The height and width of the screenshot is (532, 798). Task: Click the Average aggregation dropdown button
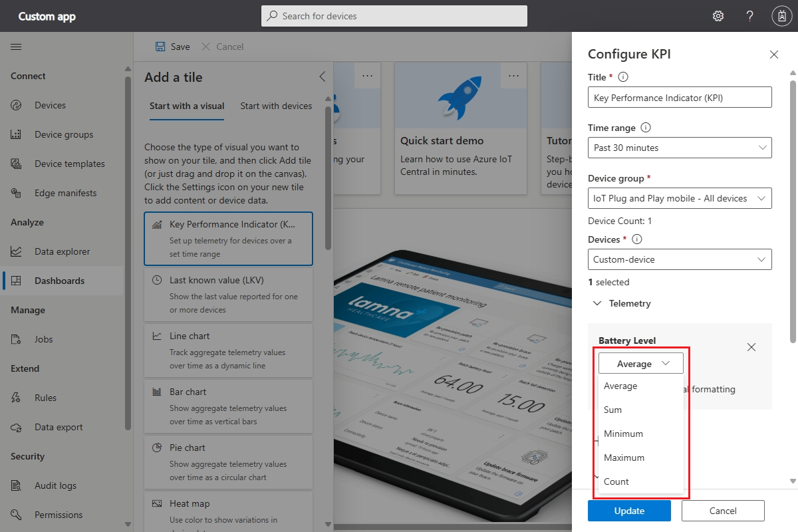pyautogui.click(x=641, y=363)
